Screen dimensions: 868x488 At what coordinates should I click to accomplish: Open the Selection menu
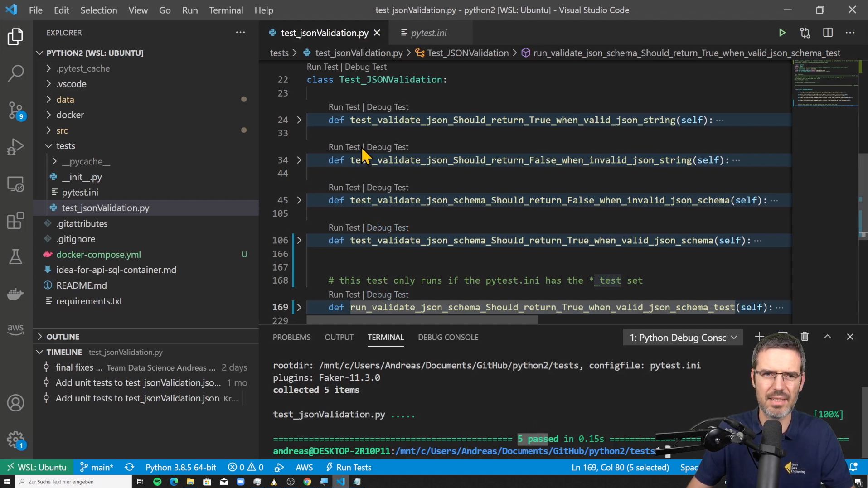(x=98, y=10)
